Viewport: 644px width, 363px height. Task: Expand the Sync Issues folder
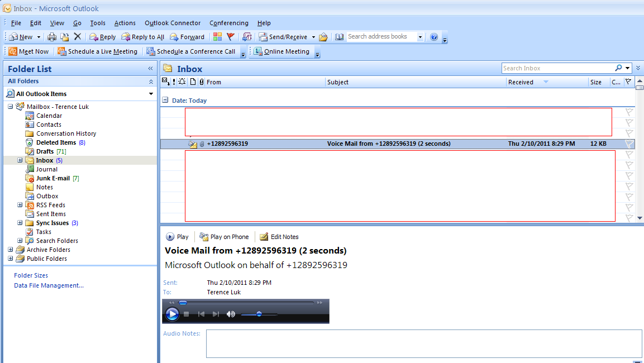click(x=20, y=223)
